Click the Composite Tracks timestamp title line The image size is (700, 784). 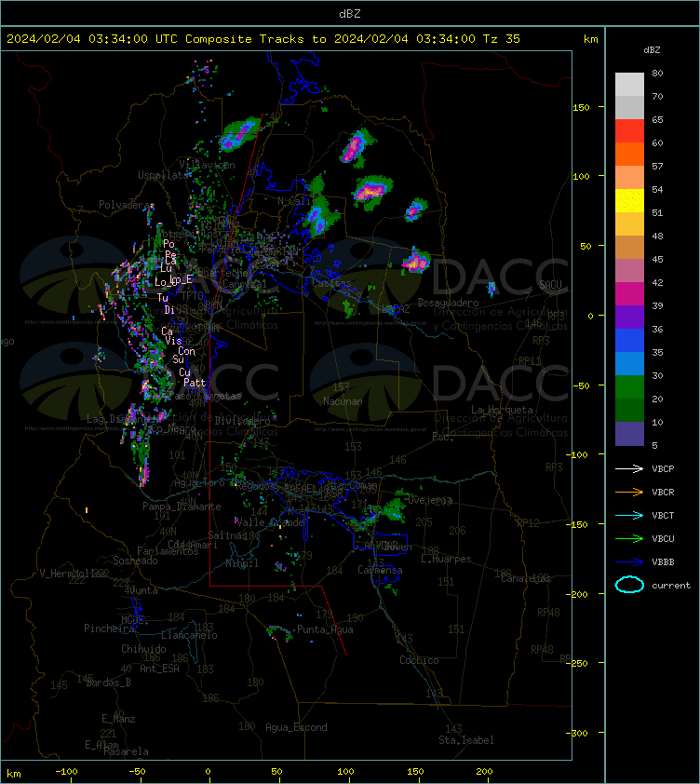(263, 38)
